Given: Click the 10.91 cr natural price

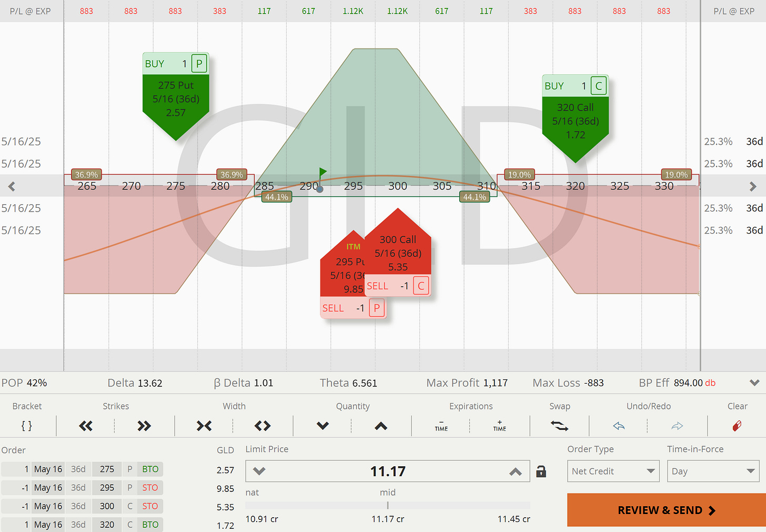Looking at the screenshot, I should pos(261,519).
